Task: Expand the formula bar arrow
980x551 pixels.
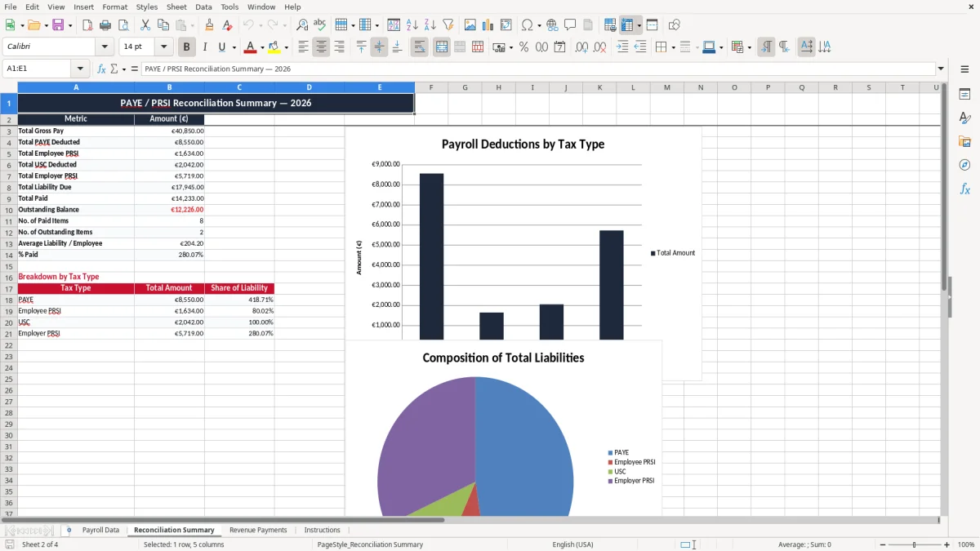Action: pyautogui.click(x=941, y=69)
